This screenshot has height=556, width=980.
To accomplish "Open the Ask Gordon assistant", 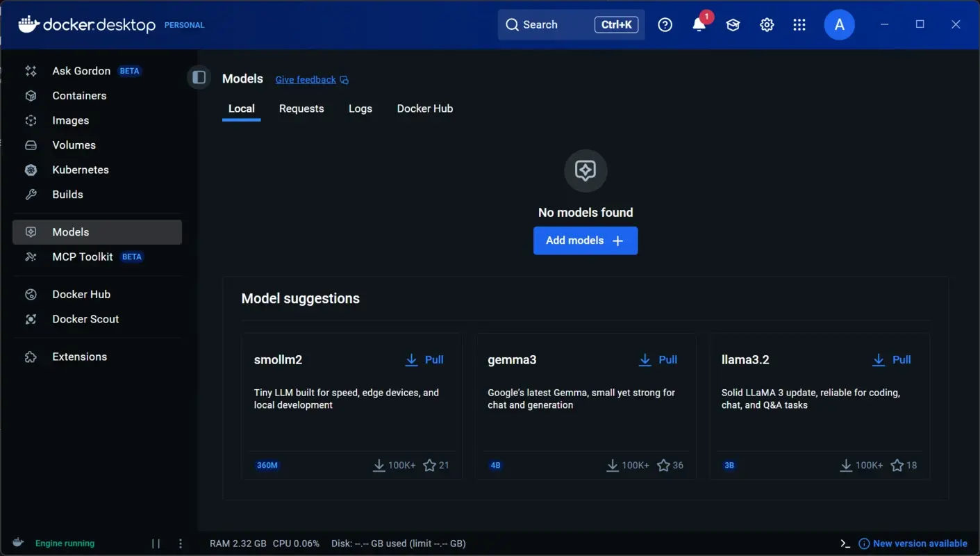I will (x=81, y=70).
